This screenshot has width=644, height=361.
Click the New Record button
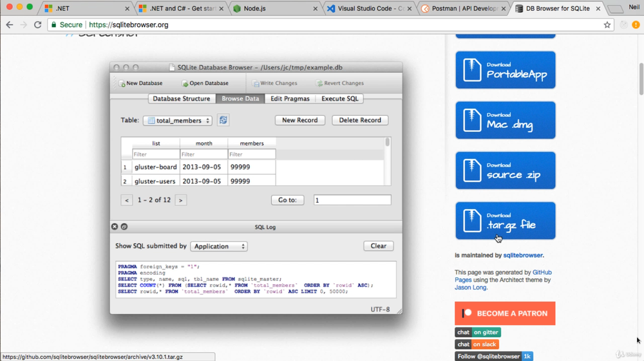click(x=300, y=120)
